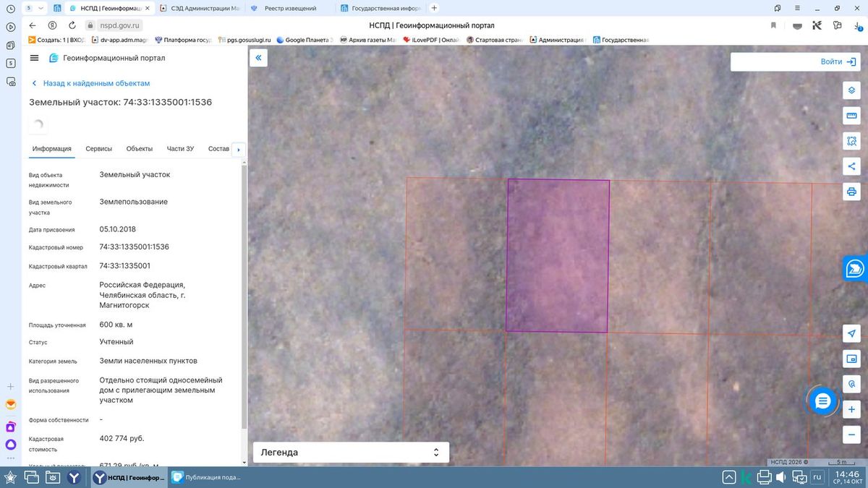Open the Google Планета bookmark

[x=304, y=40]
